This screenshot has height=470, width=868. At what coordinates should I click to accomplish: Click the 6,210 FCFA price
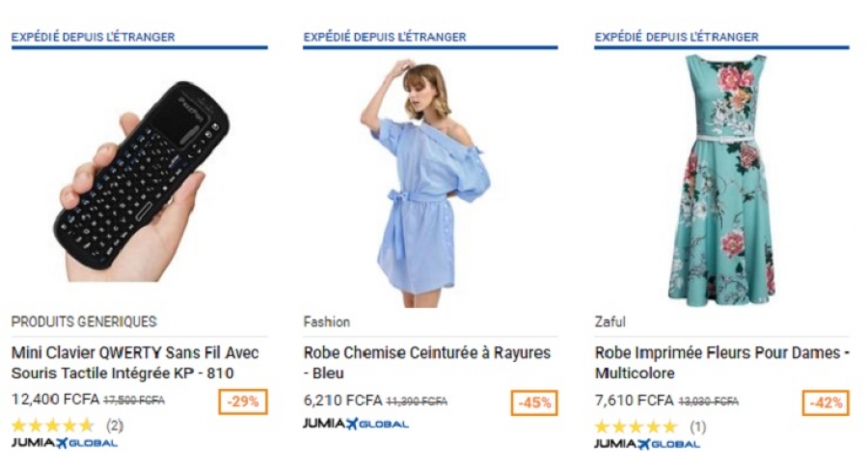pyautogui.click(x=342, y=400)
